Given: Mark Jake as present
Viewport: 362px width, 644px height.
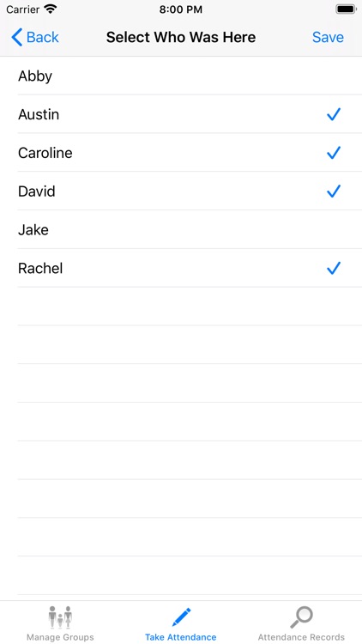Looking at the screenshot, I should click(x=181, y=229).
